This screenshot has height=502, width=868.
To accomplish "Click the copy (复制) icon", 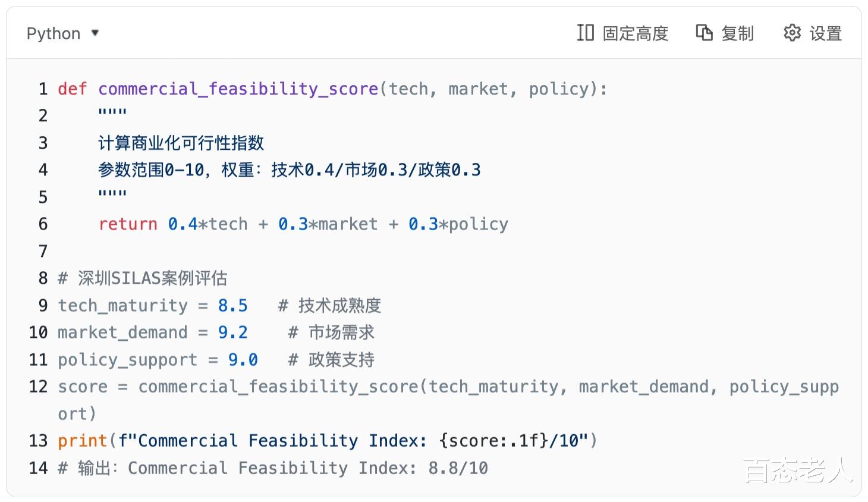I will tap(704, 33).
